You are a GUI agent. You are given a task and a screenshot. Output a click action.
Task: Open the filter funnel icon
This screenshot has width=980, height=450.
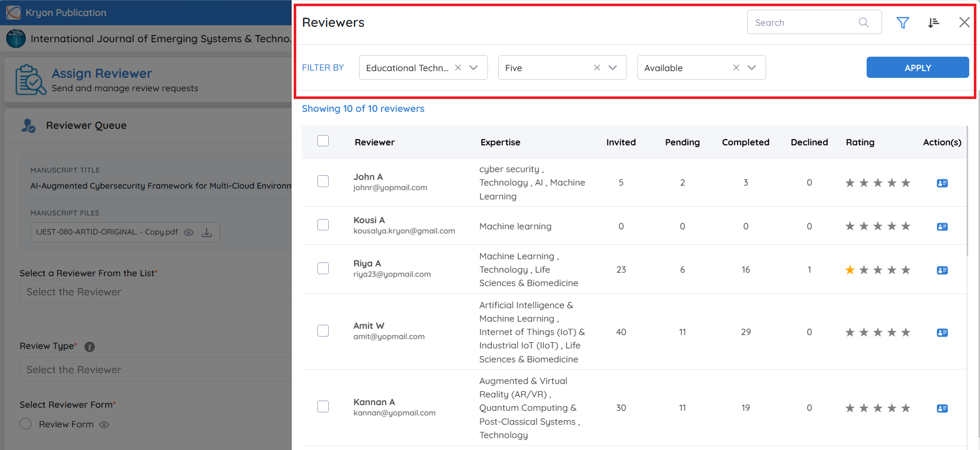903,23
